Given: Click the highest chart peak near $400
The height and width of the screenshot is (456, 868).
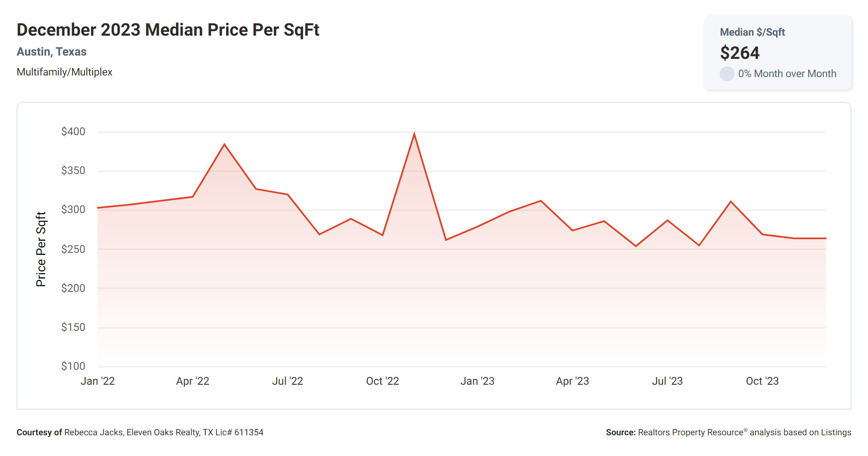Looking at the screenshot, I should 414,134.
